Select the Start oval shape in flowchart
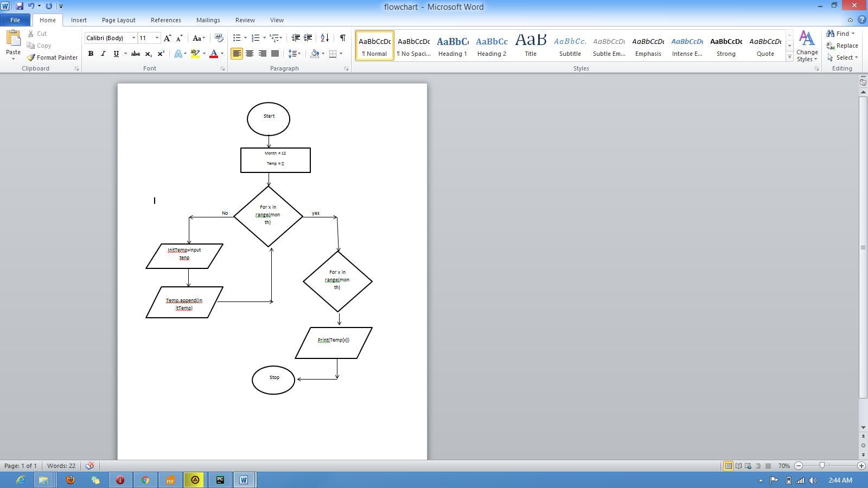 [269, 119]
